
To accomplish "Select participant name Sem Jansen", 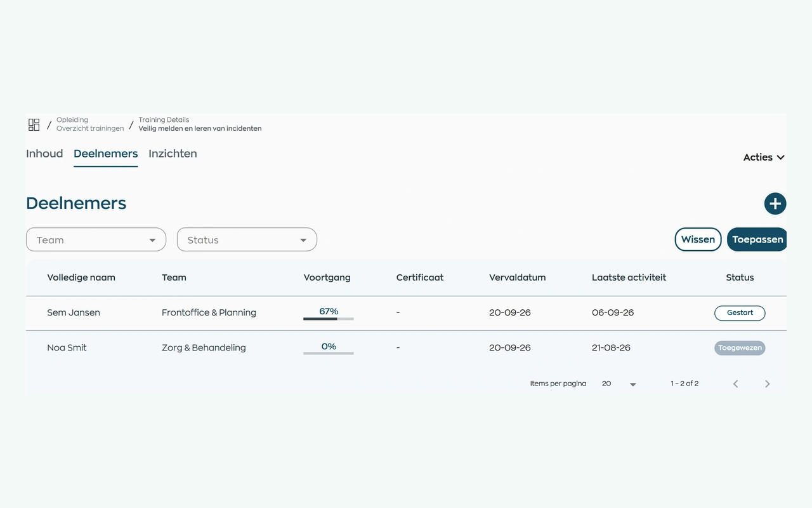I will pos(74,312).
